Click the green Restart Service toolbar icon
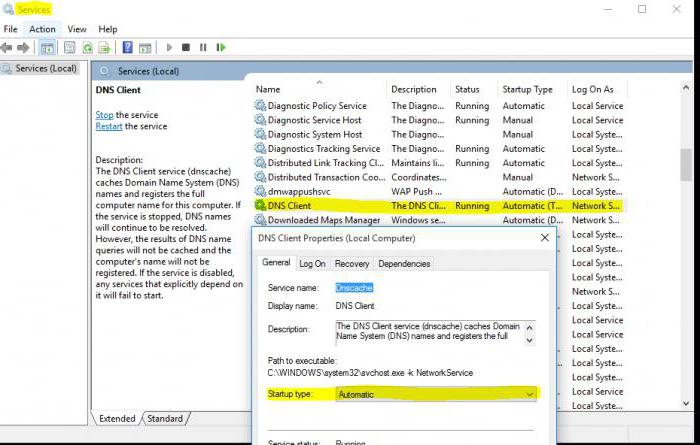700x445 pixels. tap(221, 47)
